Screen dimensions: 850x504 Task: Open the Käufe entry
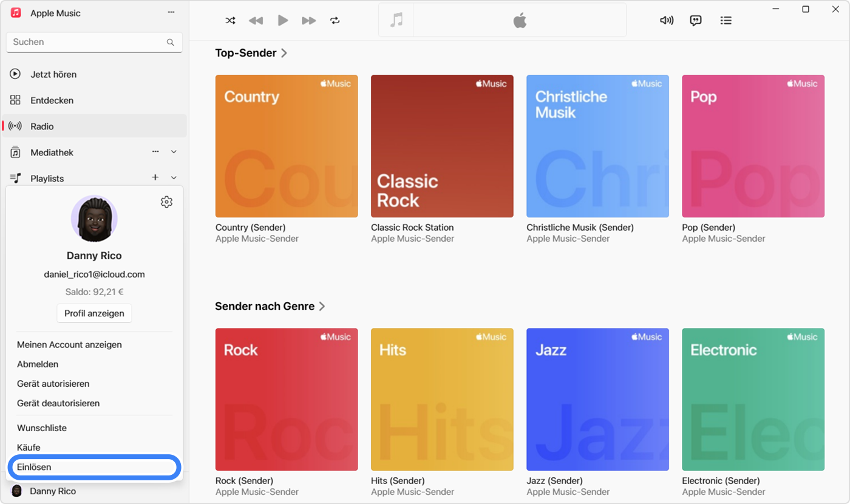[29, 448]
